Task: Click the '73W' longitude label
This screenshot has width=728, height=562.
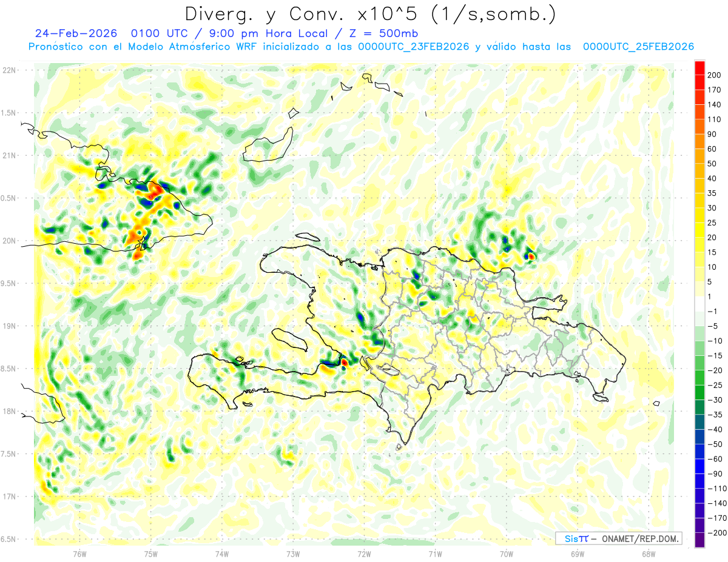Action: (x=293, y=554)
